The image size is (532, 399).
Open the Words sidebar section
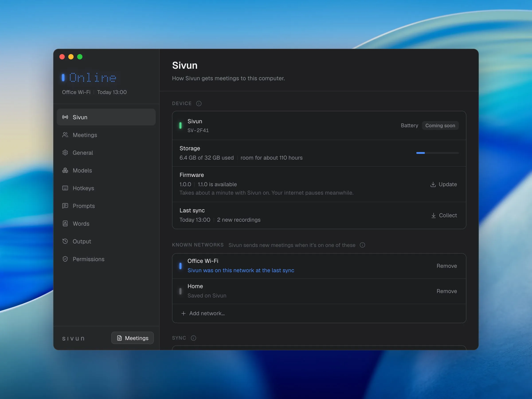pyautogui.click(x=106, y=224)
